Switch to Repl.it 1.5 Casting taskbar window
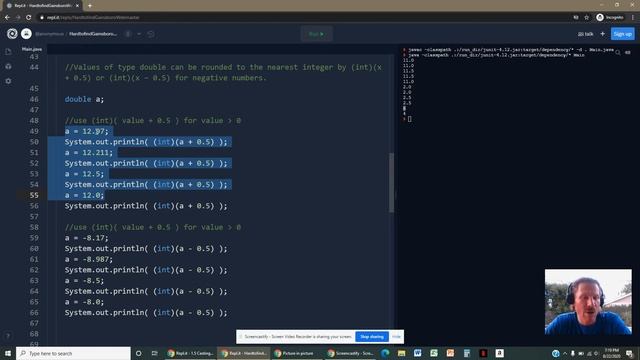Image resolution: width=640 pixels, height=360 pixels. click(x=190, y=353)
